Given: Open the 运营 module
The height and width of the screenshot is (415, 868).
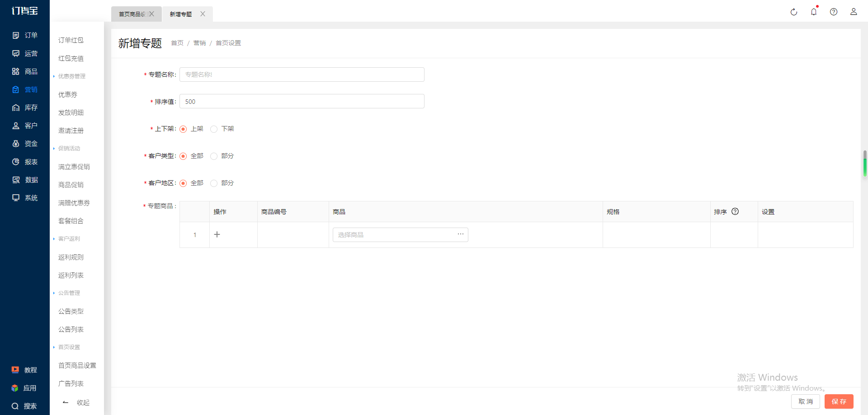Looking at the screenshot, I should 25,53.
